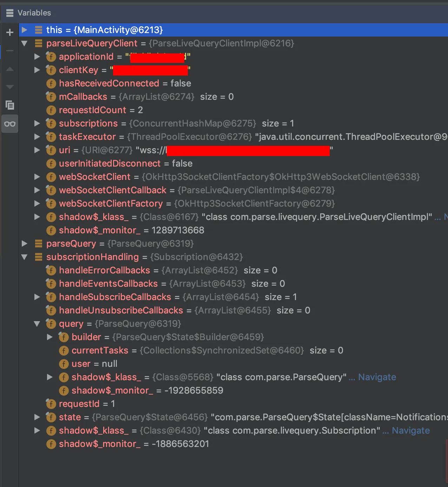Click the field icon of handleUnsubscribeCallbacks
The width and height of the screenshot is (448, 487).
coord(51,310)
